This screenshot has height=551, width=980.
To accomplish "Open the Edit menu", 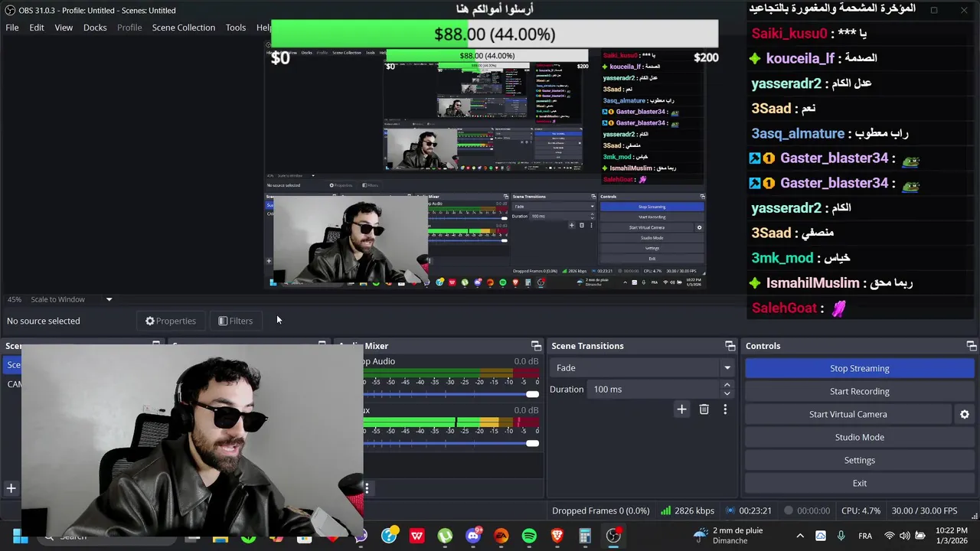I will pyautogui.click(x=37, y=28).
